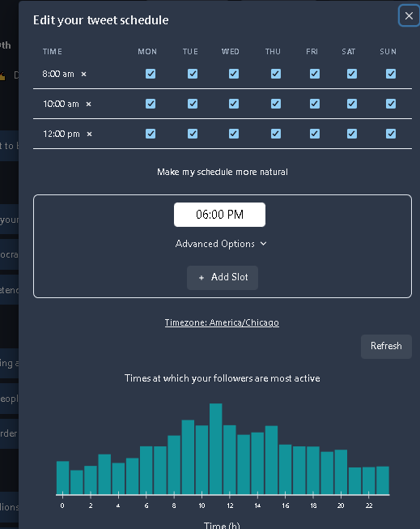
Task: Uncheck Sunday for 8:00 am
Action: coord(391,74)
